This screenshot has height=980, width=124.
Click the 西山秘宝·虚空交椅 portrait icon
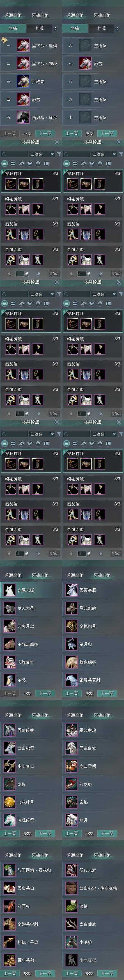pyautogui.click(x=71, y=888)
